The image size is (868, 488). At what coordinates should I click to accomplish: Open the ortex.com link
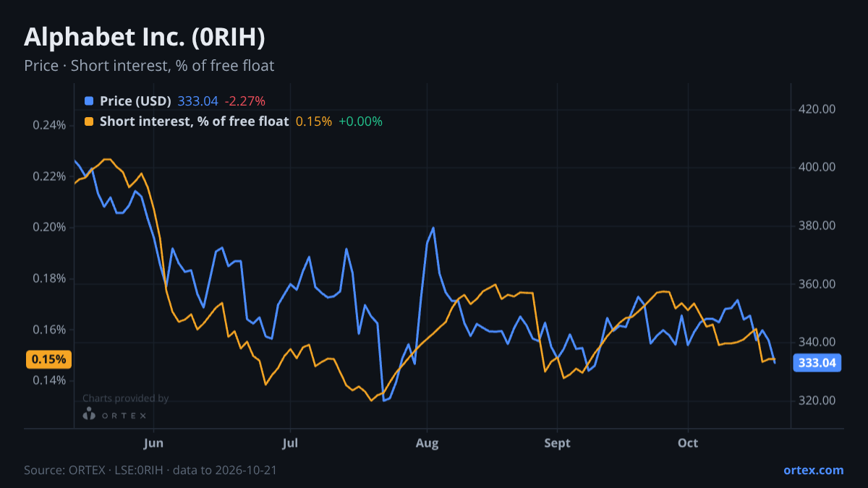tap(813, 470)
